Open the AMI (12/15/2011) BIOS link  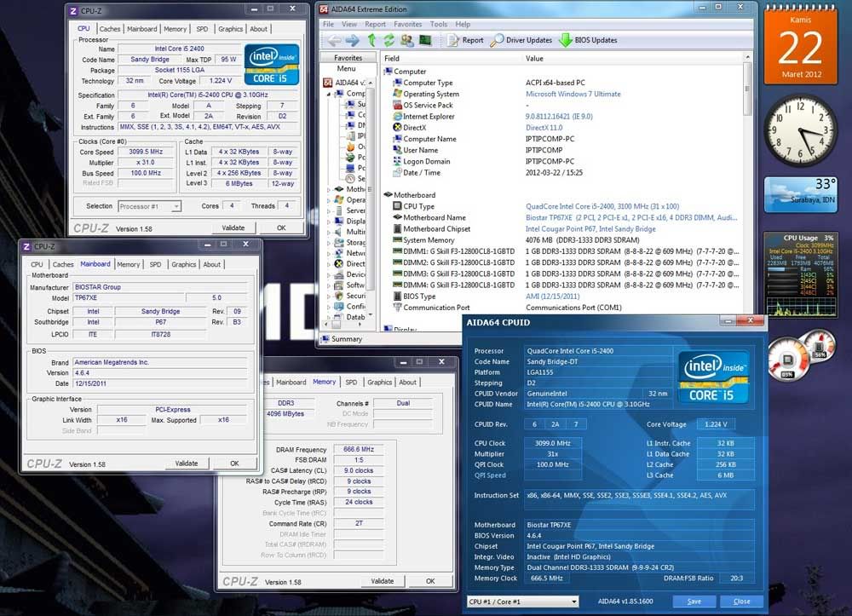pyautogui.click(x=553, y=296)
